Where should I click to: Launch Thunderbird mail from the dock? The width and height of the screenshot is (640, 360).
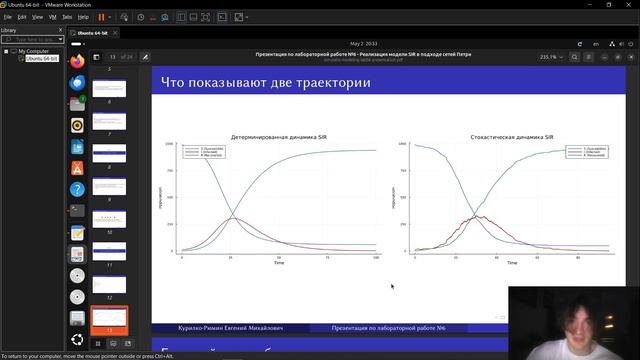point(77,83)
